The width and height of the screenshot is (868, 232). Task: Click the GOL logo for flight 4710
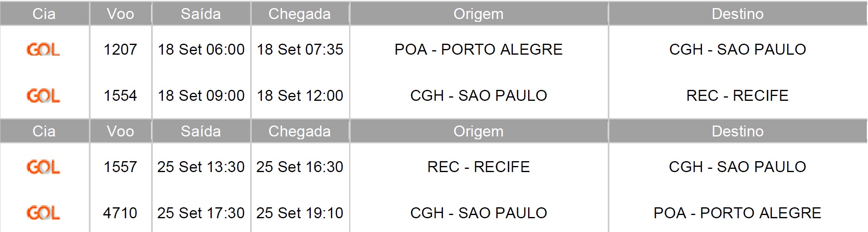click(43, 213)
